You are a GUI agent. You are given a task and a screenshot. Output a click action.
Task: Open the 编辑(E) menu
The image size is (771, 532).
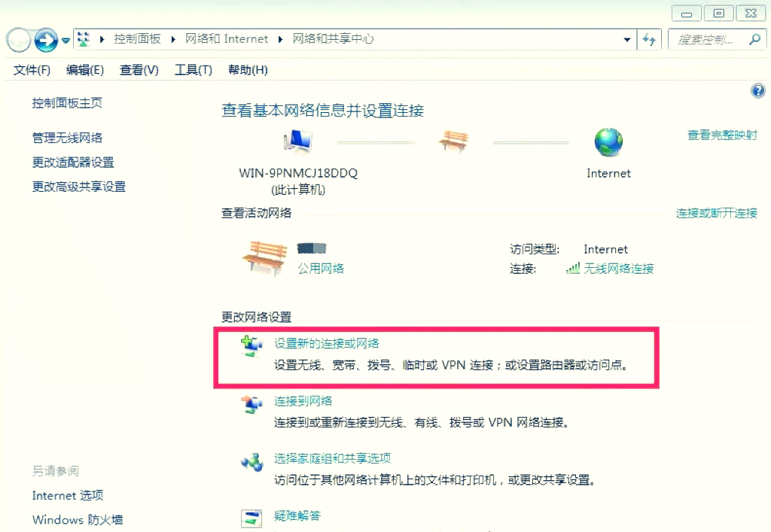[84, 70]
